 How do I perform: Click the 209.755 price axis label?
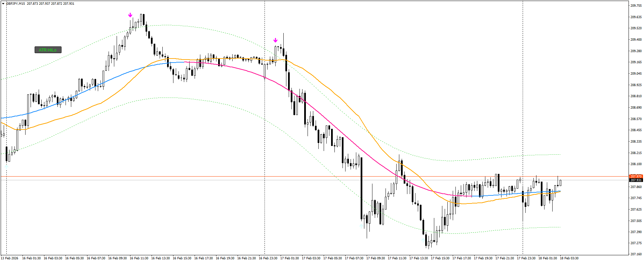[x=636, y=5]
